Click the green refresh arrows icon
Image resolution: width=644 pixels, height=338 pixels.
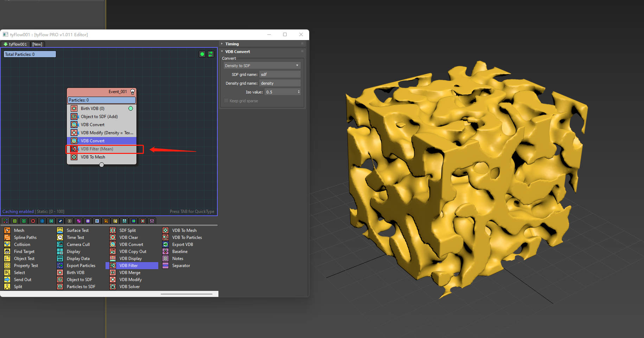tap(210, 54)
